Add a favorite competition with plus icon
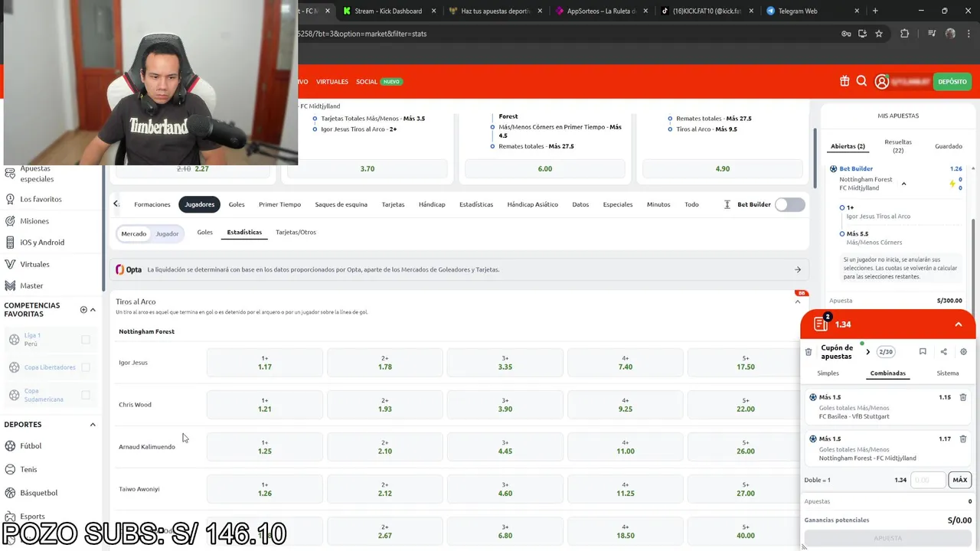This screenshot has height=551, width=980. (x=83, y=310)
